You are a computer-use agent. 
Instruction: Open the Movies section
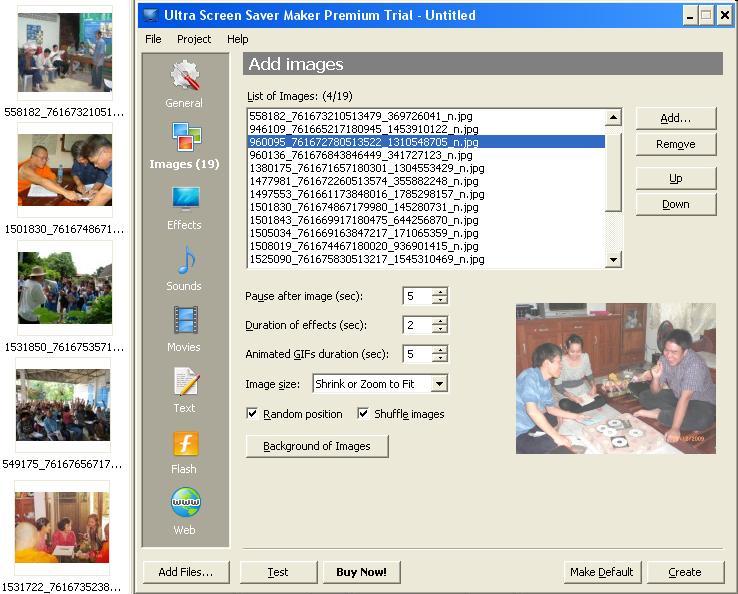point(184,329)
